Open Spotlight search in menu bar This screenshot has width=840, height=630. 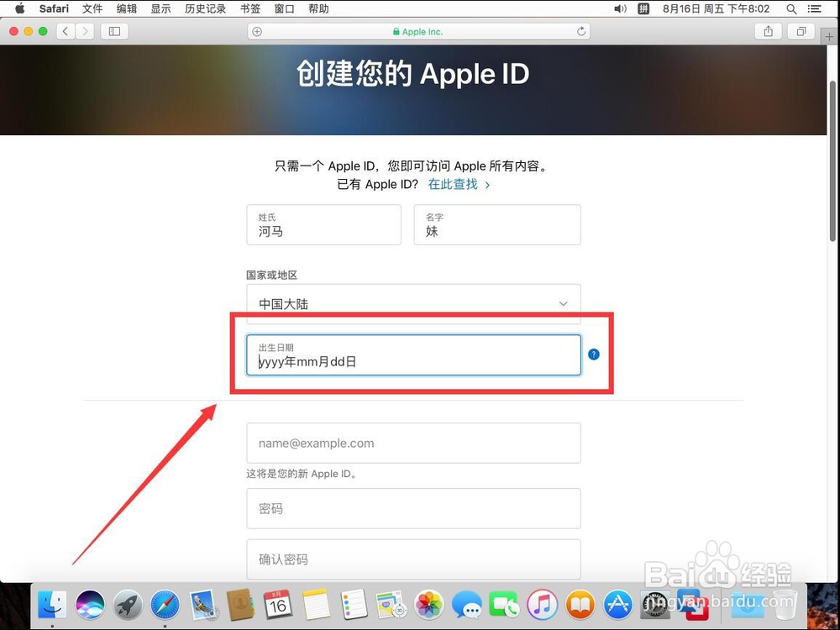791,8
